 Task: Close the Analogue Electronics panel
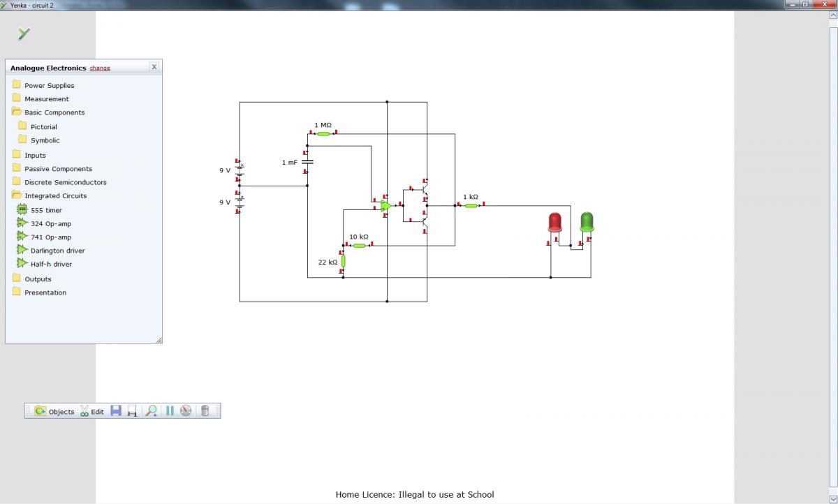(154, 66)
